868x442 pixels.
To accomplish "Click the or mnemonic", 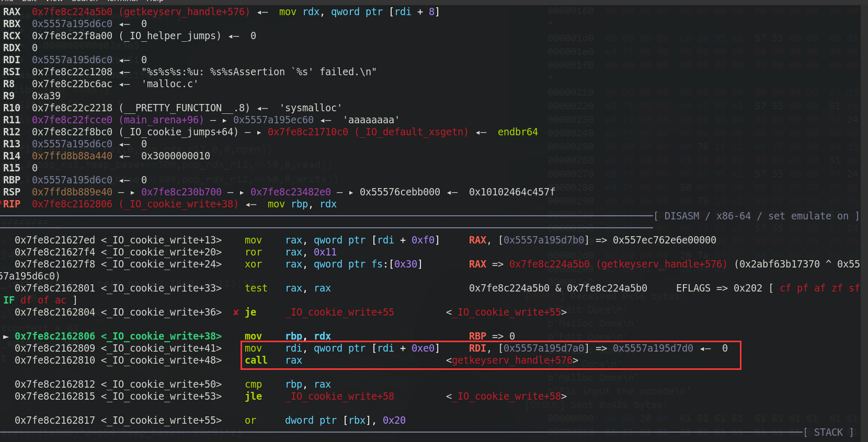I will (x=250, y=420).
